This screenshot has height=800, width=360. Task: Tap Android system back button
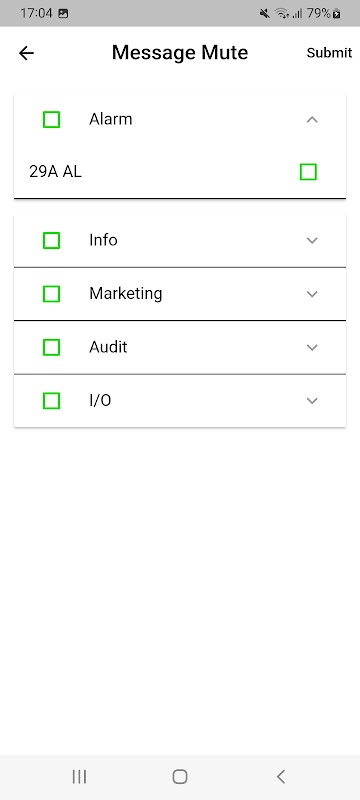tap(280, 777)
